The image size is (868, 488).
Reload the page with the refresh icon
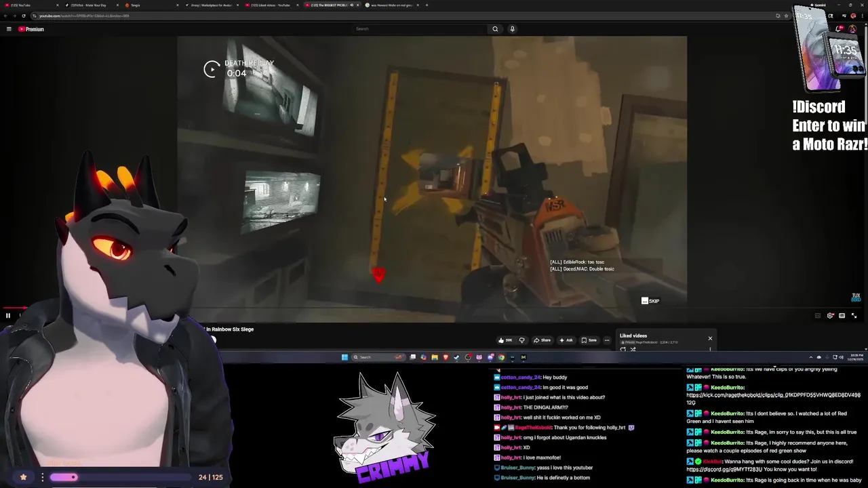click(24, 16)
